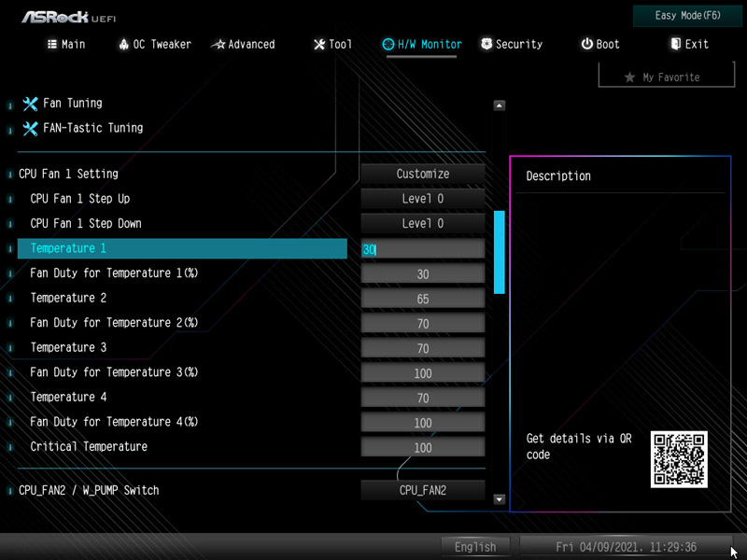Viewport: 747px width, 560px height.
Task: Select Fan Duty for Temperature 4(%) label
Action: click(114, 422)
